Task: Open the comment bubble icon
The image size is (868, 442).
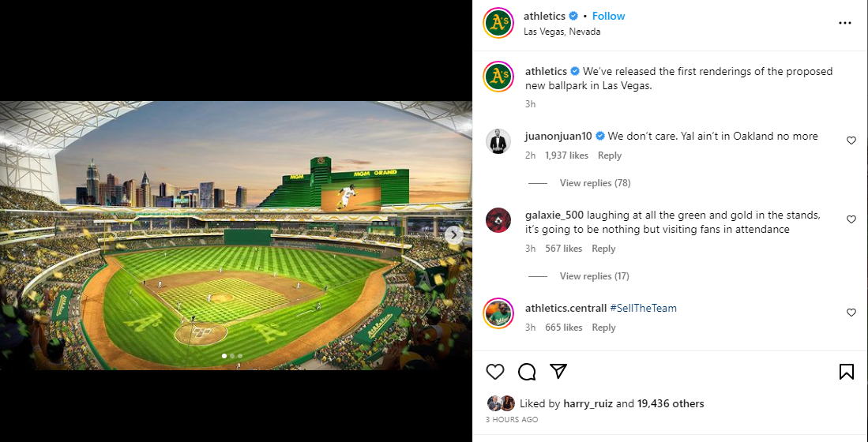Action: tap(527, 372)
